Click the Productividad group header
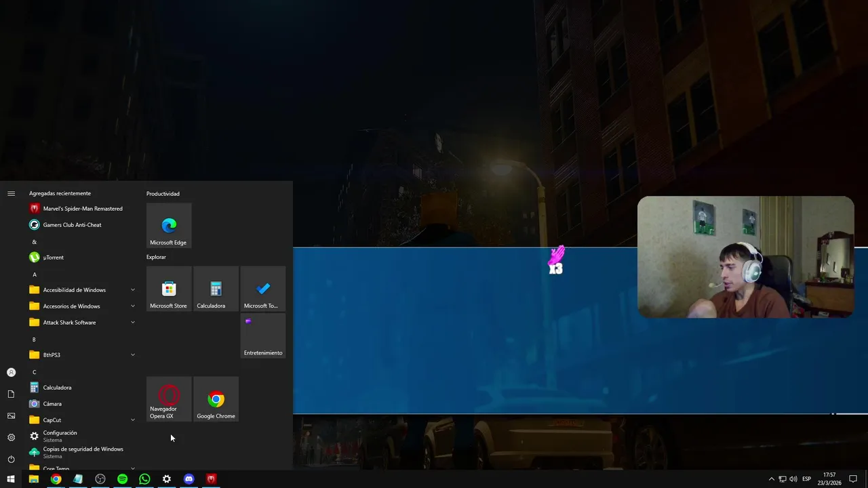Image resolution: width=868 pixels, height=488 pixels. (163, 194)
